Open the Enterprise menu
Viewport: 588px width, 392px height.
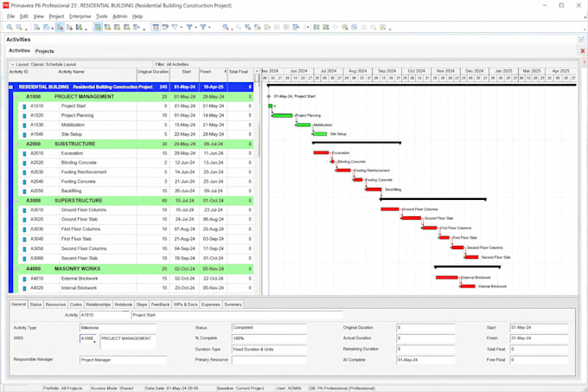80,16
